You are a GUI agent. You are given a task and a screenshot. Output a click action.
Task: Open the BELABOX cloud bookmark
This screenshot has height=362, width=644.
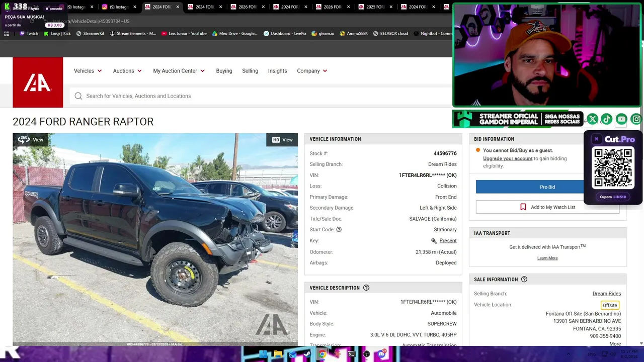390,34
